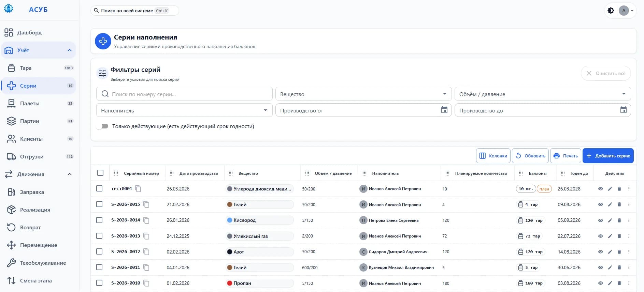View series S-2026-0014 with eye icon
This screenshot has height=292, width=644.
coord(600,220)
